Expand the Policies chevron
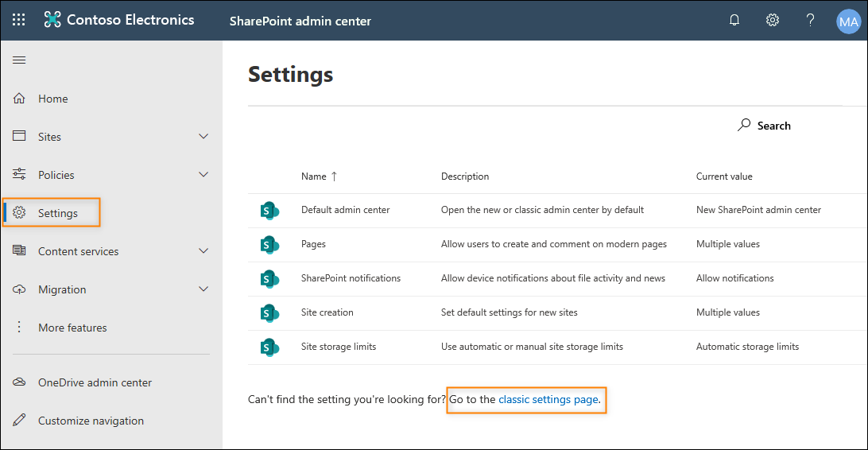 203,174
